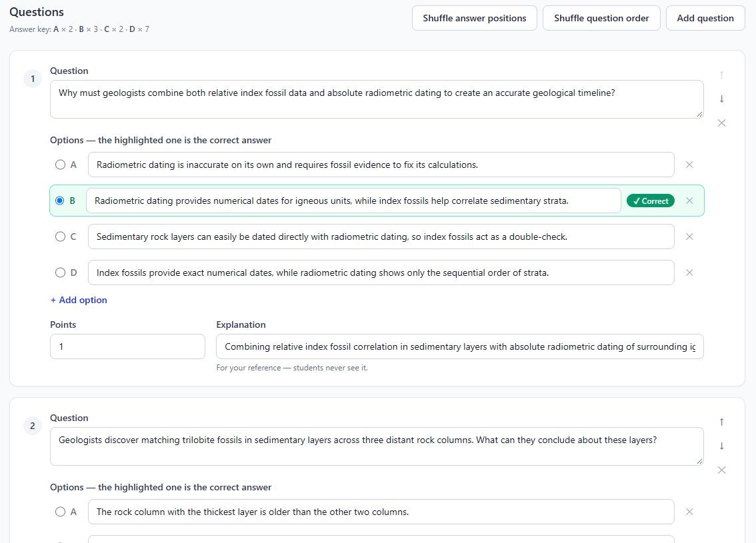Remove option C about sedimentary rock layers
Screen dimensions: 756x543
(689, 237)
